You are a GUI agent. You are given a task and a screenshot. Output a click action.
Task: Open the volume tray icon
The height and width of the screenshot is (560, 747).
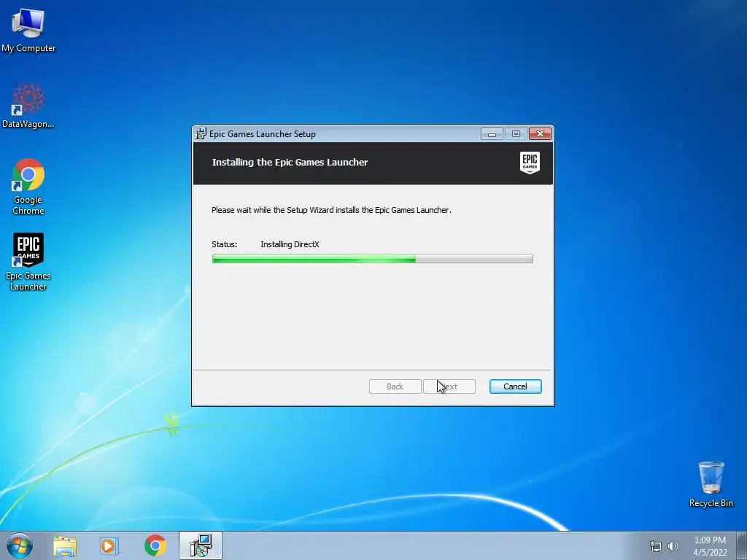click(673, 546)
